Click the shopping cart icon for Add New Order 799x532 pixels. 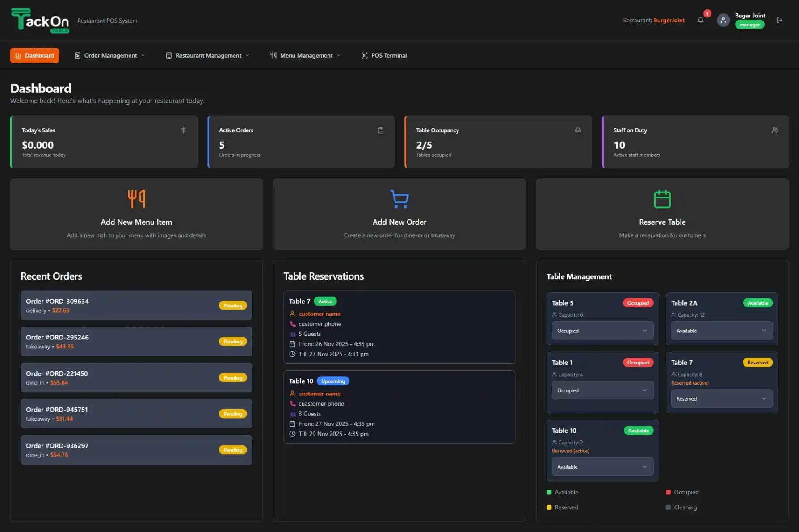pos(399,200)
